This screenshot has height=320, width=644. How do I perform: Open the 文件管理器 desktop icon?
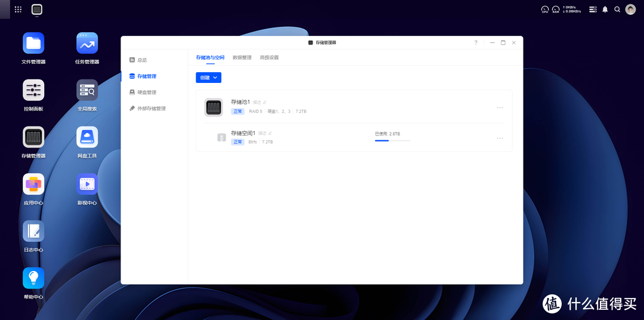33,43
